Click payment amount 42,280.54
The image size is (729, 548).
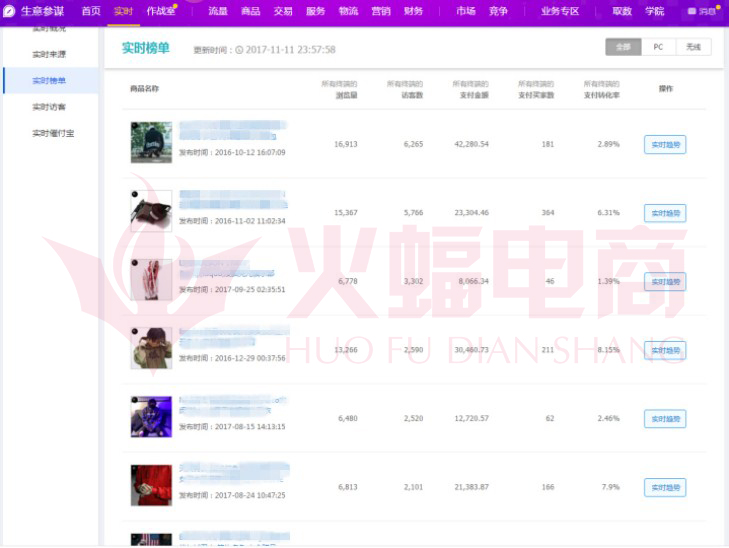point(471,144)
